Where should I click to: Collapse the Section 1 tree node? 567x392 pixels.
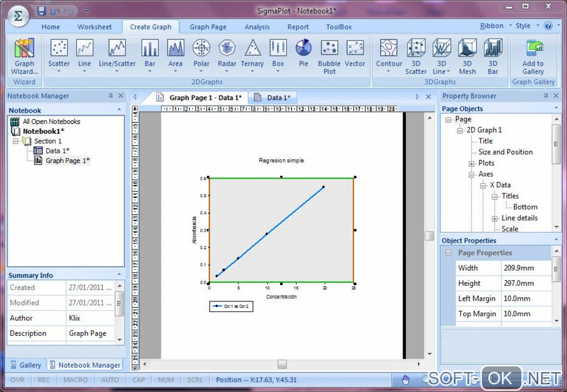[x=16, y=141]
